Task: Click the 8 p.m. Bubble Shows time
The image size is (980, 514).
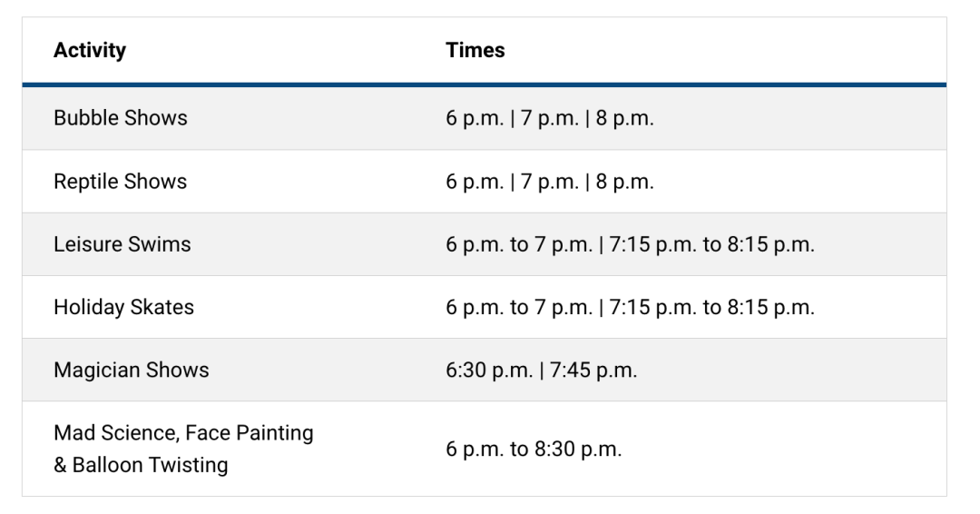Action: coord(625,118)
